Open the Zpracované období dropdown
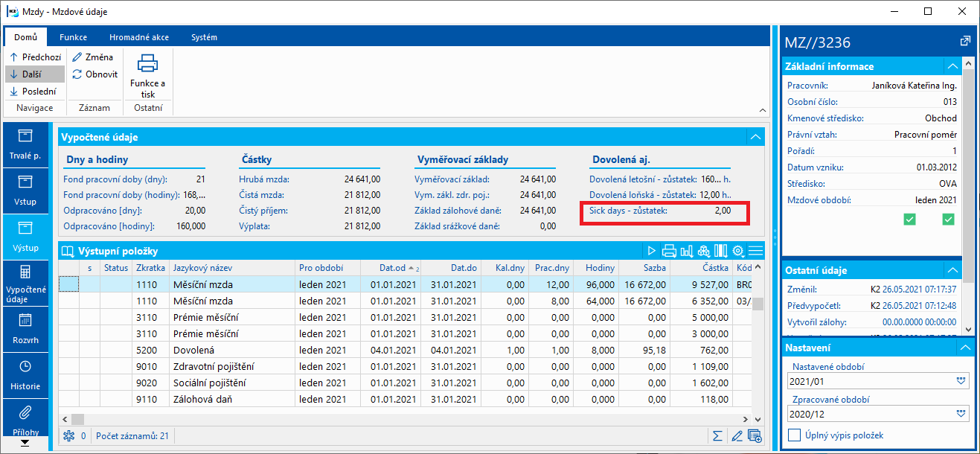 pyautogui.click(x=961, y=414)
